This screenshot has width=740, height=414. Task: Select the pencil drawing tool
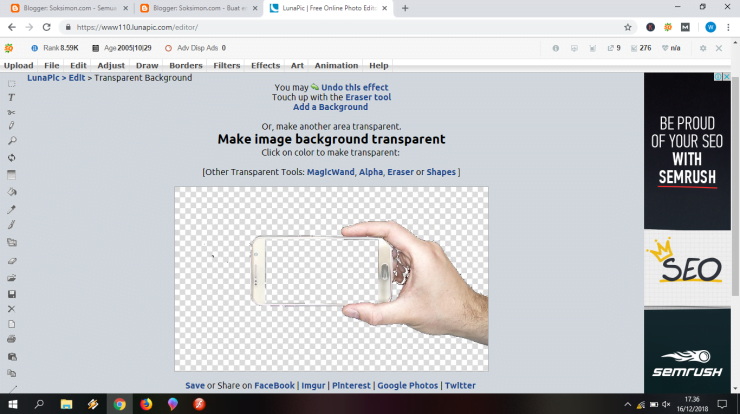click(12, 126)
